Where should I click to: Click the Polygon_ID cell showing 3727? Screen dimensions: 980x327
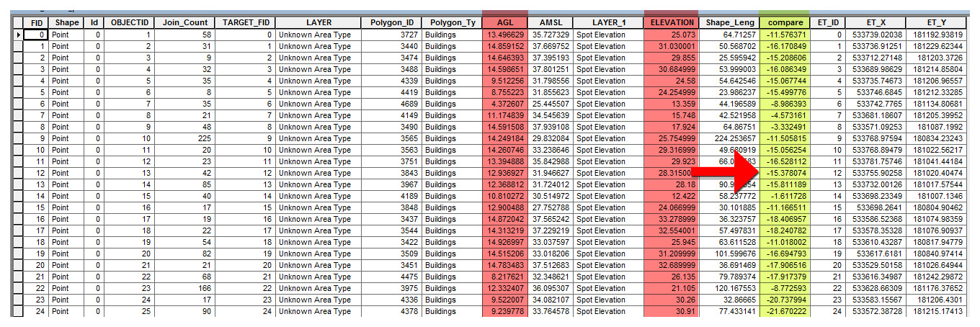(392, 35)
